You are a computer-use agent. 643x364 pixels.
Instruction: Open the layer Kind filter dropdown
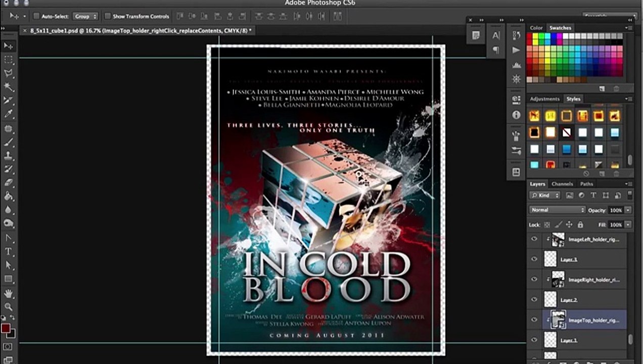pyautogui.click(x=545, y=195)
